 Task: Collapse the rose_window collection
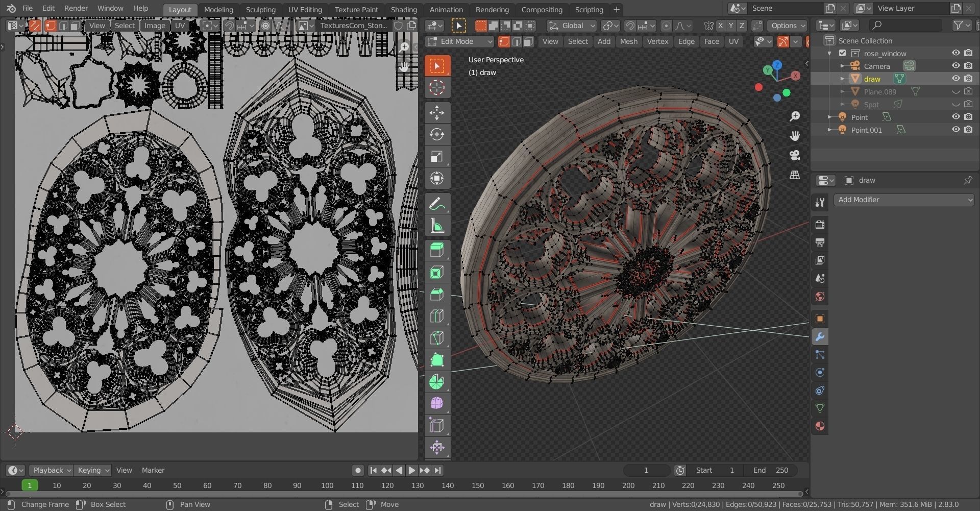(x=830, y=53)
